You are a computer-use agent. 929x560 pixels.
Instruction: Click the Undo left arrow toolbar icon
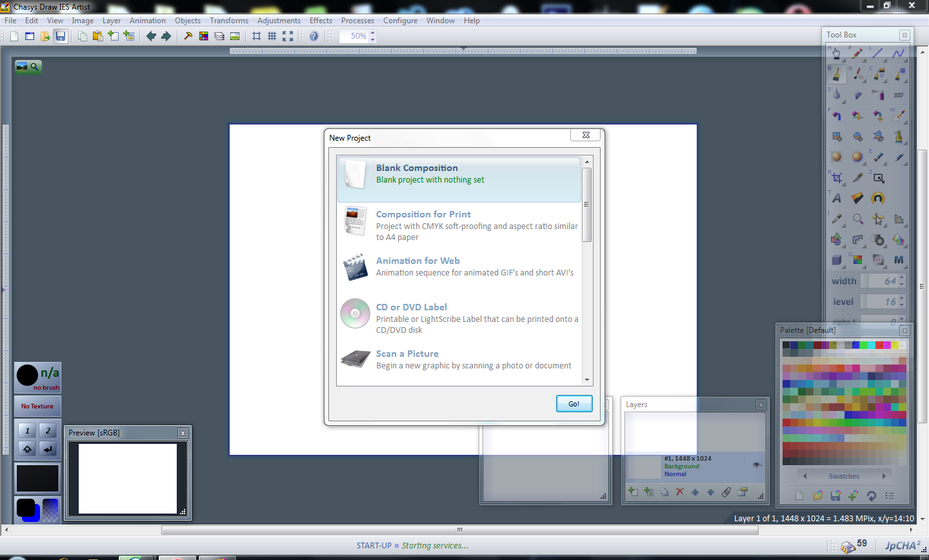click(151, 36)
